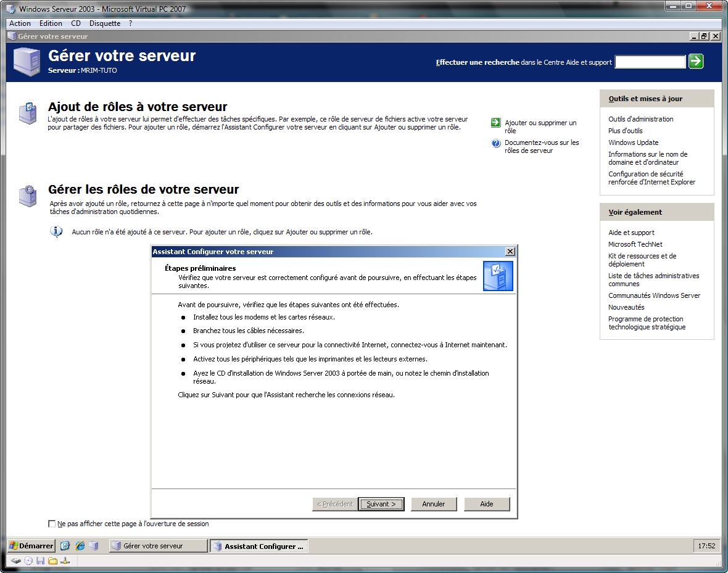
Task: Open Outils d'administration link
Action: (641, 119)
